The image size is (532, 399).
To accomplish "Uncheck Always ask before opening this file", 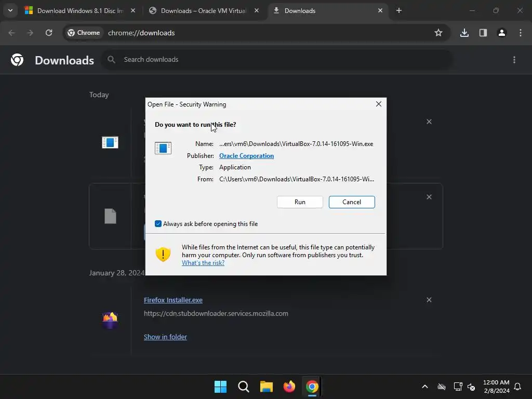I will 158,223.
